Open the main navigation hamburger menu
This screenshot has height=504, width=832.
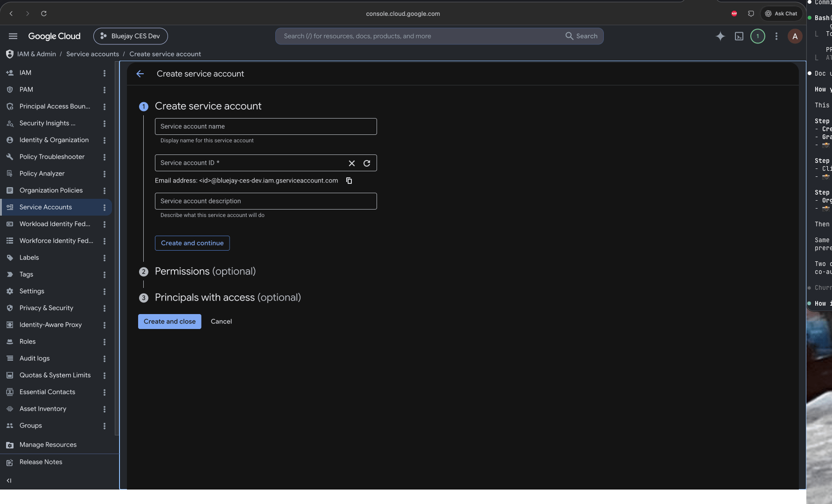13,36
